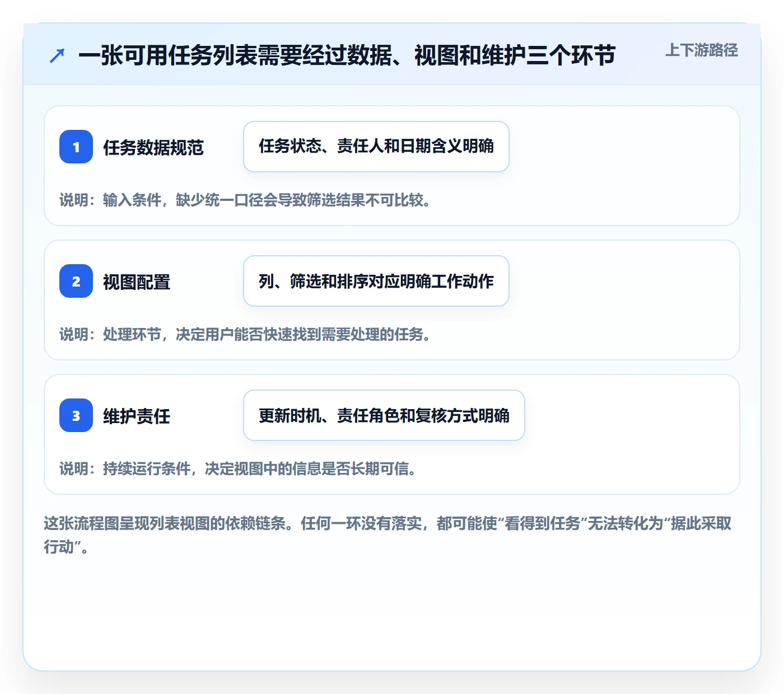Click the 视图配置 step heading
The height and width of the screenshot is (694, 784).
(137, 282)
